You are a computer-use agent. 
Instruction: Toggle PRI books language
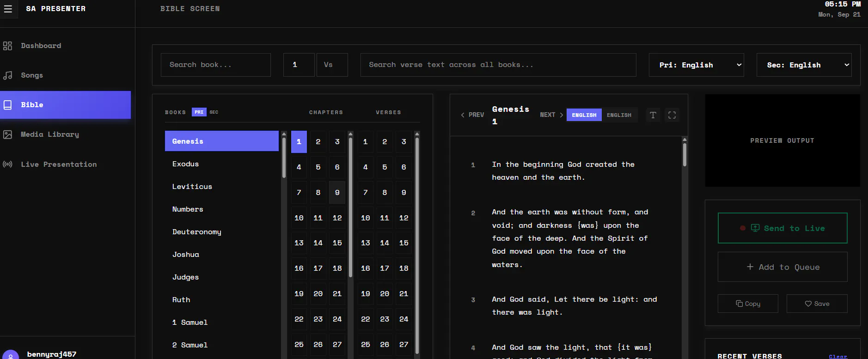199,112
